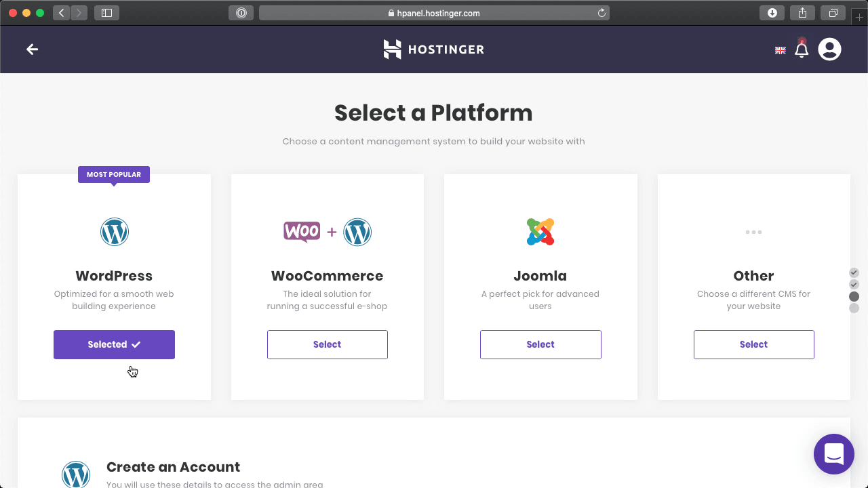Viewport: 868px width, 488px height.
Task: Open the Safari downloads button
Action: (772, 12)
